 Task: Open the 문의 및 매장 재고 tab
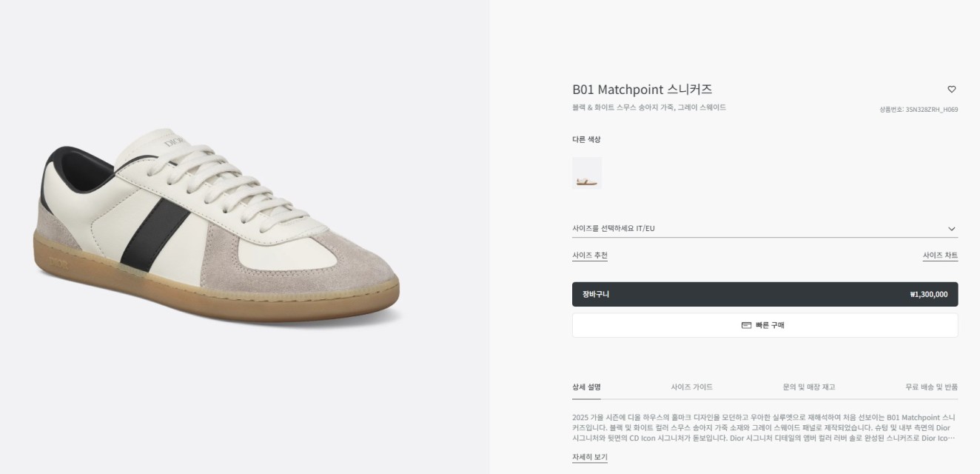(808, 387)
